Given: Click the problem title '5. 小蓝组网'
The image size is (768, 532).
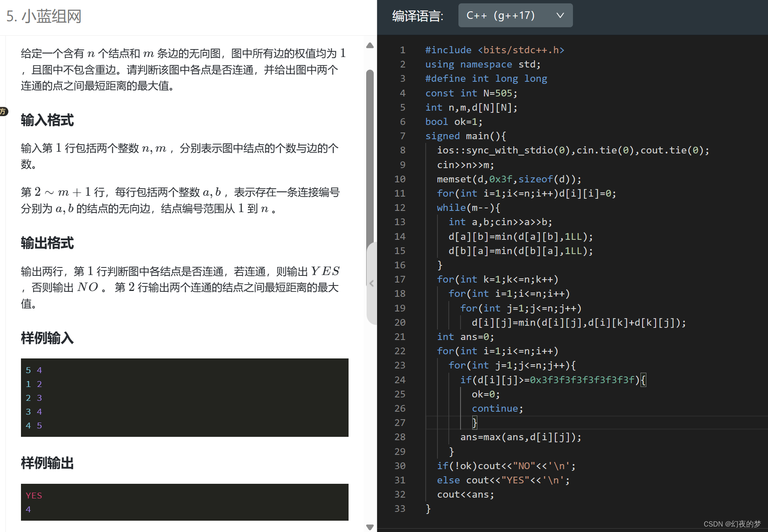Looking at the screenshot, I should pyautogui.click(x=44, y=16).
